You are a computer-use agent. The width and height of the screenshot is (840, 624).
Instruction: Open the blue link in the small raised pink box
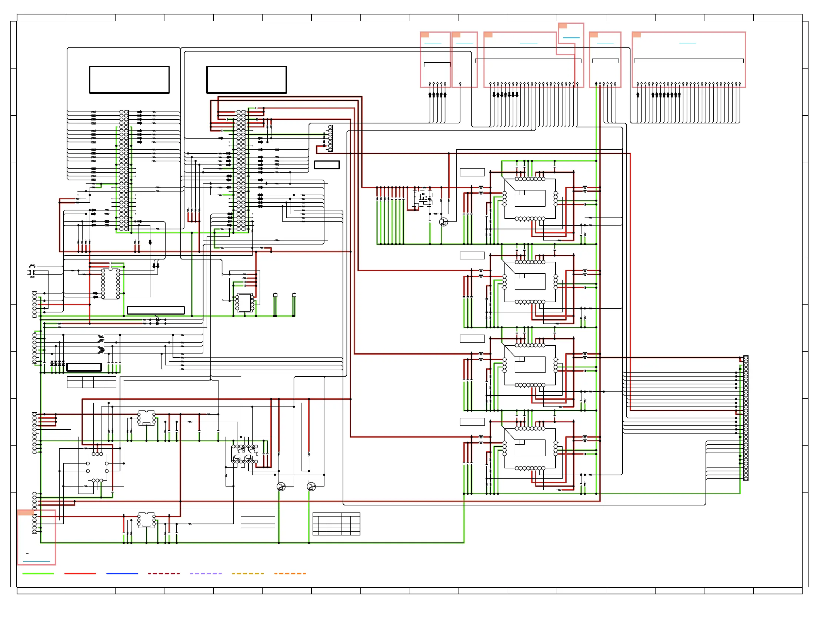coord(571,38)
